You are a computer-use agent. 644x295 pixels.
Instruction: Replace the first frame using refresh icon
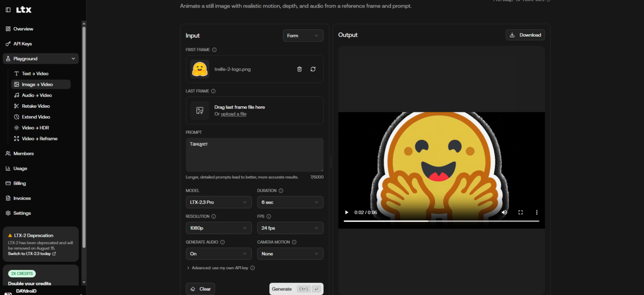[313, 69]
